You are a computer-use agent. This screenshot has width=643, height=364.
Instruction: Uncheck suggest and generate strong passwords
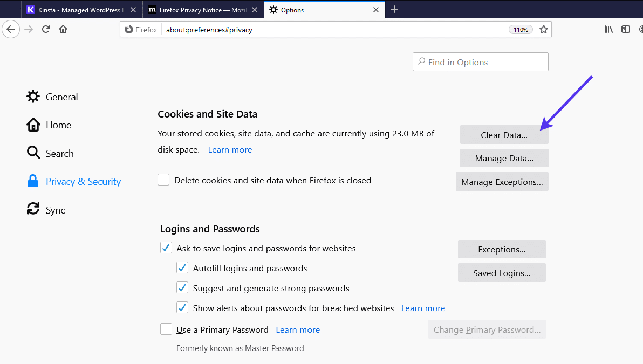click(182, 287)
